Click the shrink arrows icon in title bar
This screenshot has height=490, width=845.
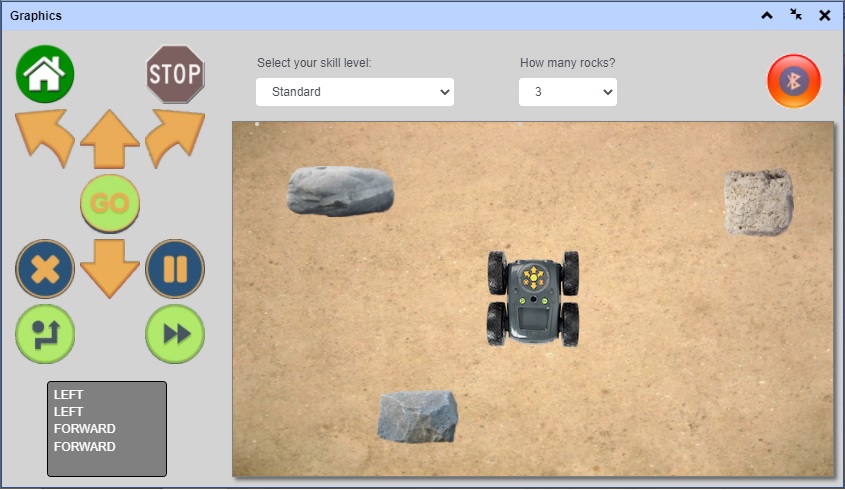click(795, 15)
